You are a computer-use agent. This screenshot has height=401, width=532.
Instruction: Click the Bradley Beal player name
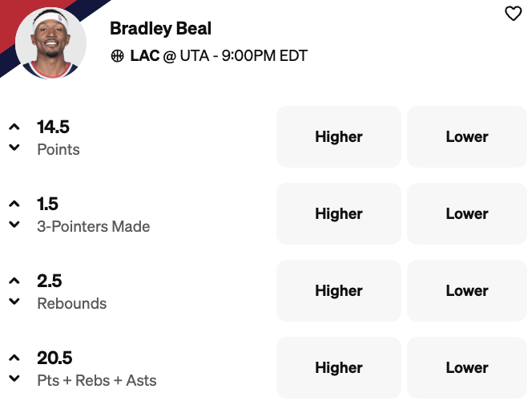161,29
